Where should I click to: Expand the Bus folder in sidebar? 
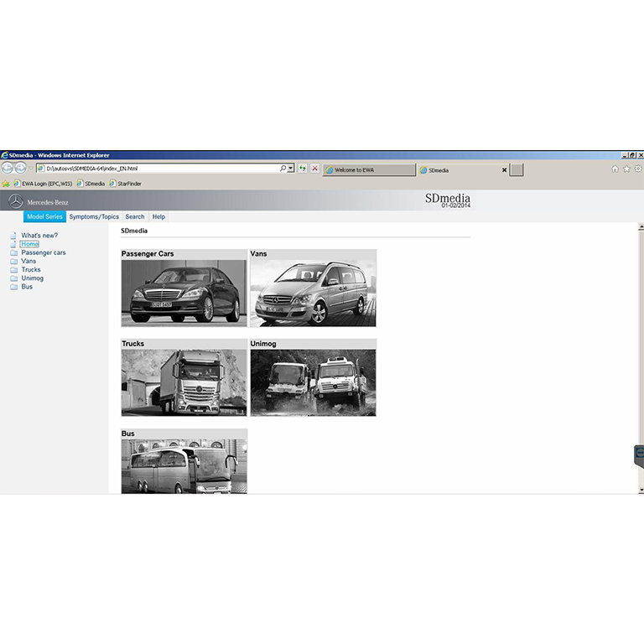[x=27, y=287]
